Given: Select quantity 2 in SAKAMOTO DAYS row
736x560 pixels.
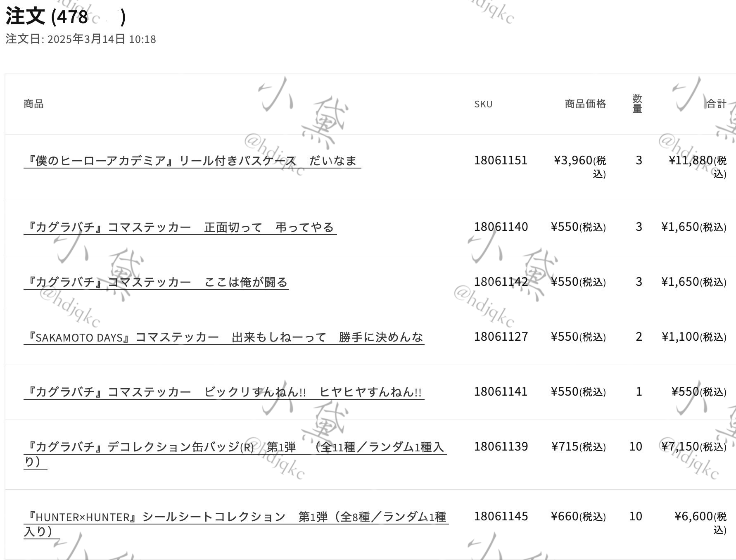Looking at the screenshot, I should 639,337.
